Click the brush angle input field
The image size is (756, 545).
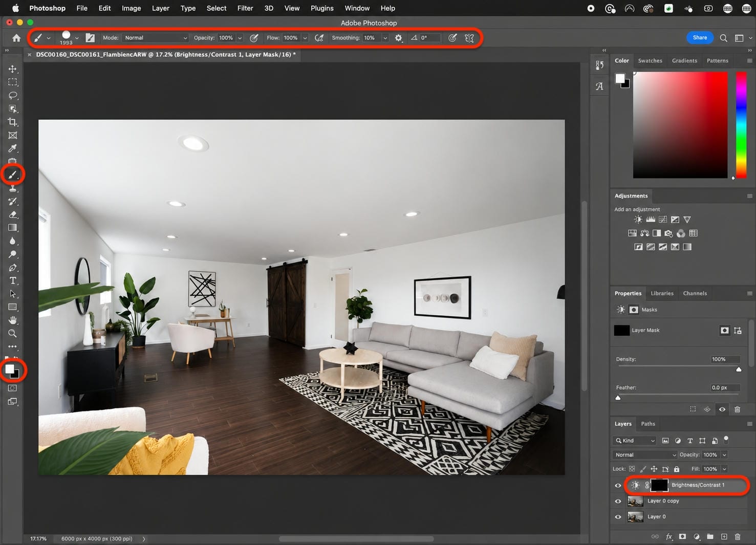(x=430, y=38)
